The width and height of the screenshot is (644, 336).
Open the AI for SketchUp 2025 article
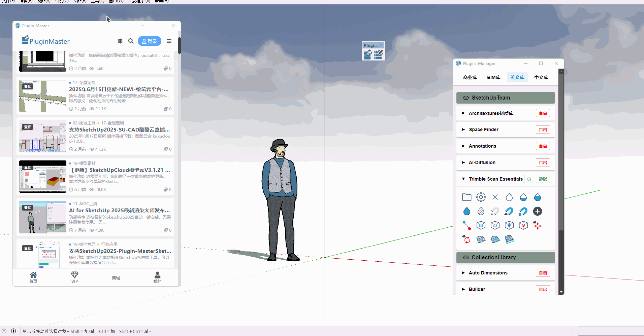click(x=119, y=211)
